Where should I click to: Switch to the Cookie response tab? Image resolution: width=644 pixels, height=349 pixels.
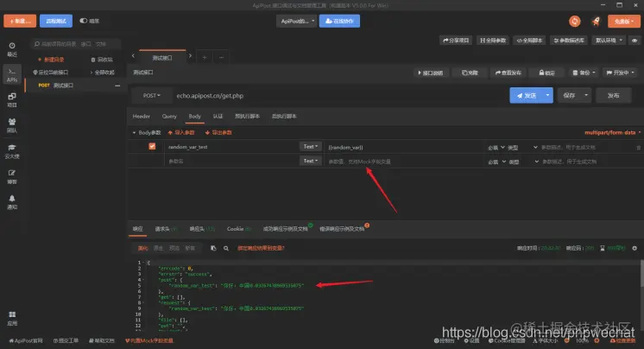pyautogui.click(x=238, y=229)
